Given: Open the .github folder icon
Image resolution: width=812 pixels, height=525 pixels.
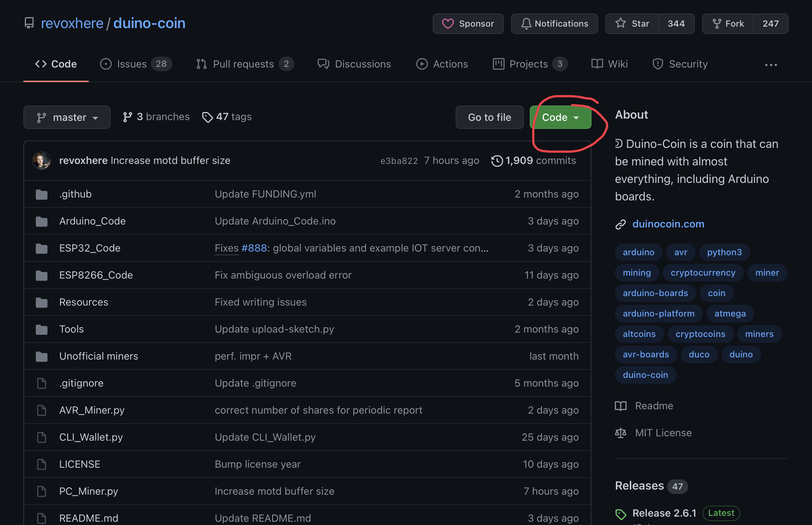Looking at the screenshot, I should coord(41,194).
